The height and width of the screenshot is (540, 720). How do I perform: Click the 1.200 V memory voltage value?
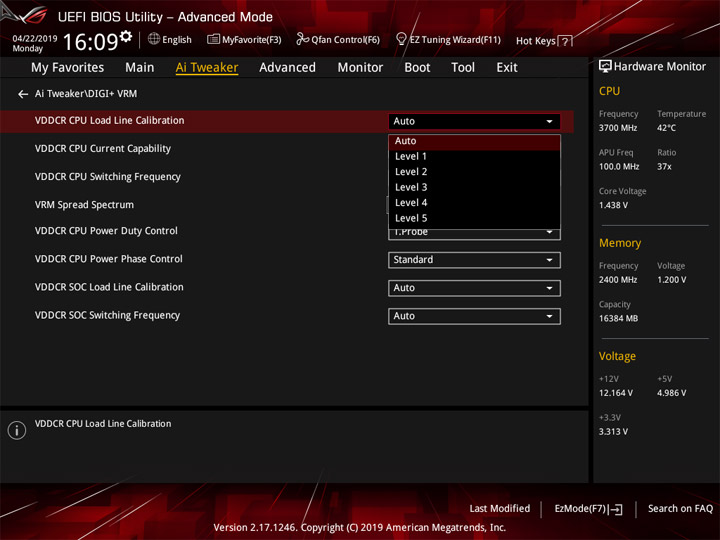point(672,280)
